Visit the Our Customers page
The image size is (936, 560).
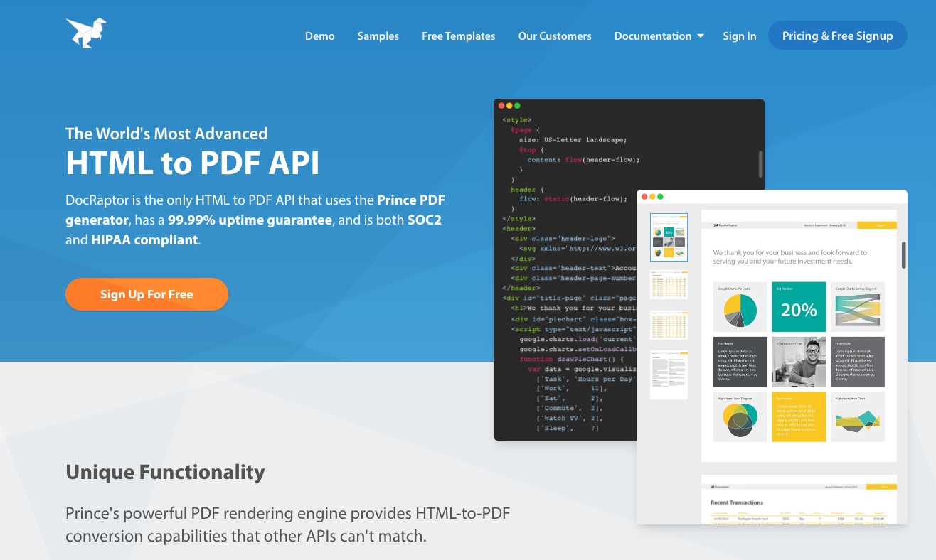tap(555, 36)
